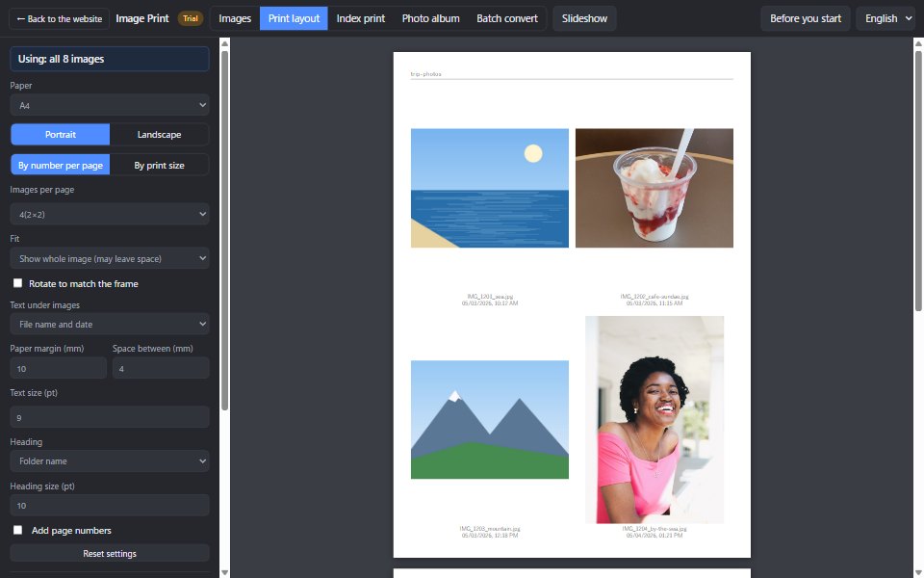Open the Heading dropdown

tap(110, 461)
